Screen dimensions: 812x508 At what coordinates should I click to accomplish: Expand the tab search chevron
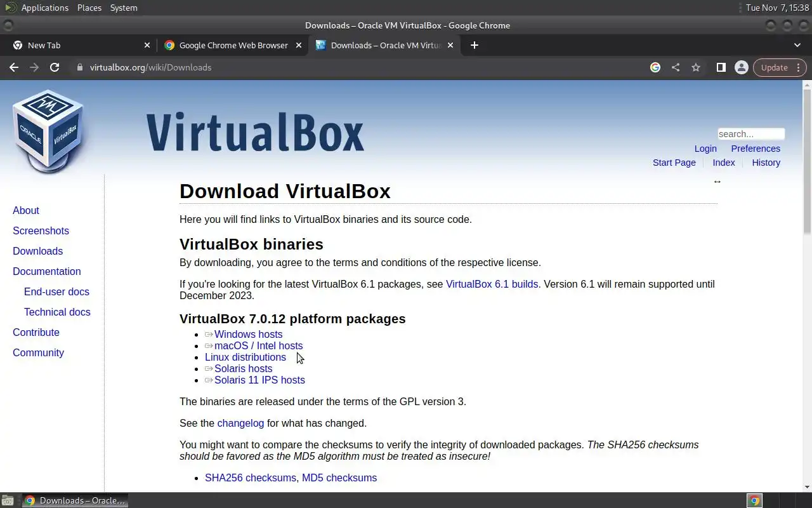click(797, 45)
